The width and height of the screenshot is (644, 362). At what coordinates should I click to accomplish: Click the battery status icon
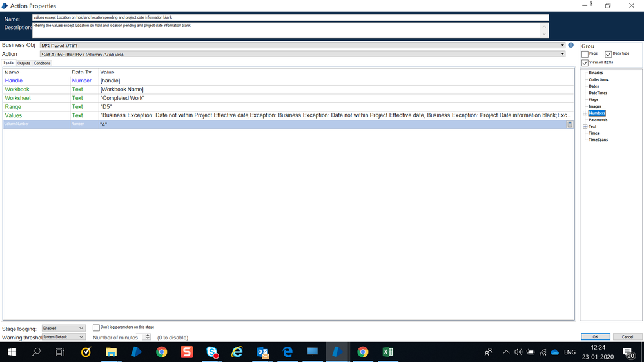point(531,352)
